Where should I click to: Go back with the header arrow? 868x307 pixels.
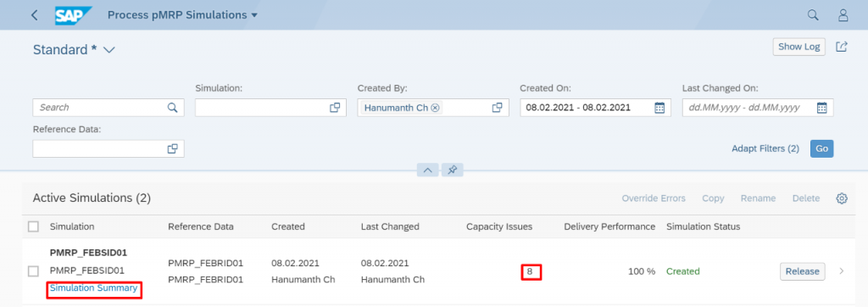coord(34,15)
